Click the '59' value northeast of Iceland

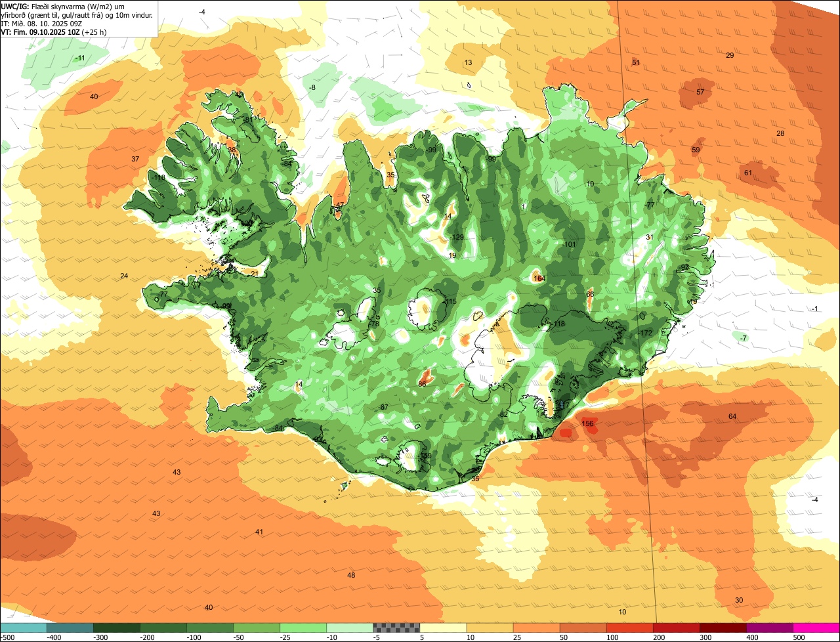pyautogui.click(x=696, y=150)
